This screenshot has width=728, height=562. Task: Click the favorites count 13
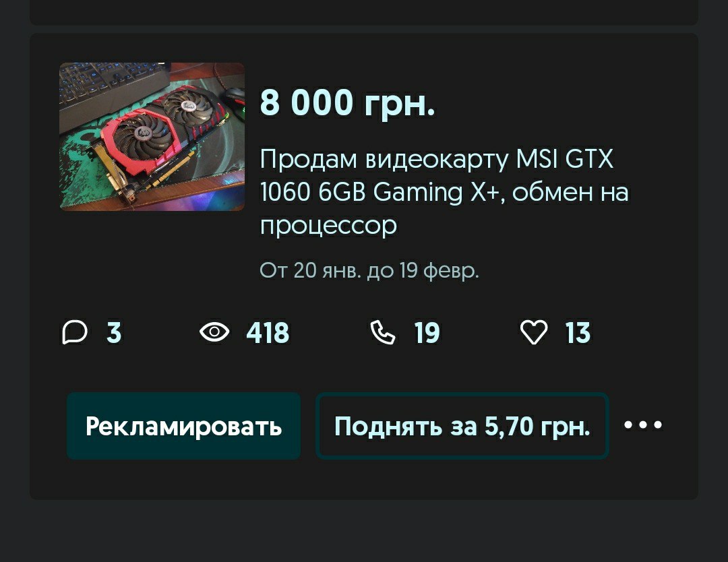578,332
